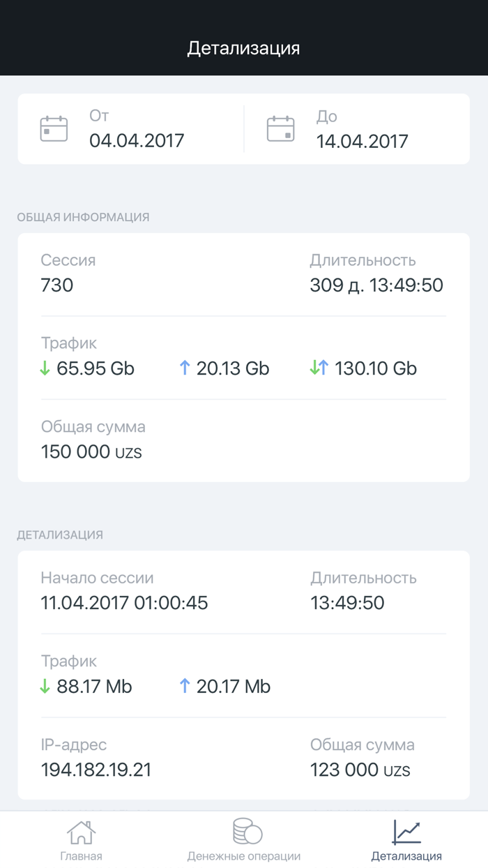488x868 pixels.
Task: Click the green download arrow beside 65.95 Gb
Action: pyautogui.click(x=45, y=368)
